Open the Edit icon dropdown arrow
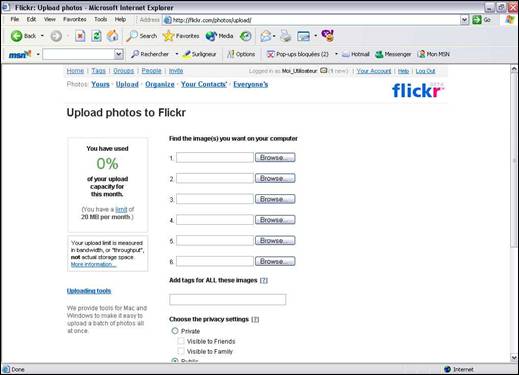The width and height of the screenshot is (519, 375). (315, 36)
